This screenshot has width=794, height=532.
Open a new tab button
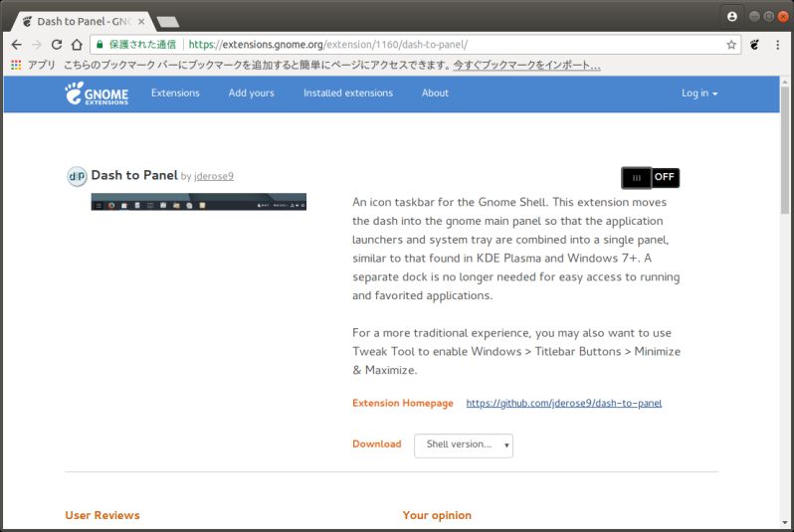click(x=167, y=22)
